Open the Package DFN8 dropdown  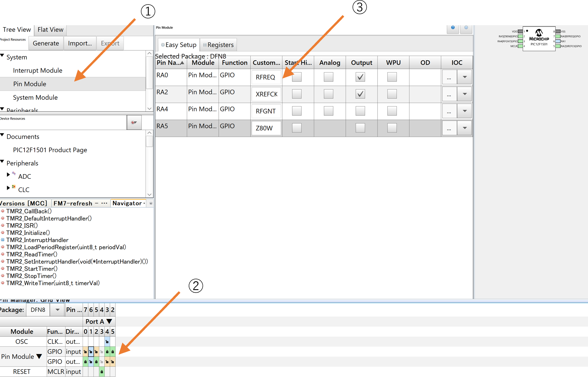click(x=57, y=310)
